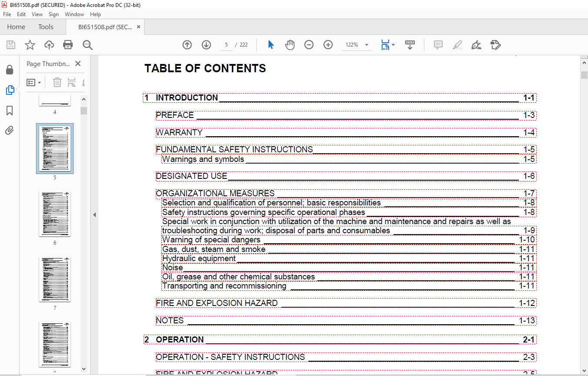Screen dimensions: 588x376
Task: Click the page number input field
Action: (x=226, y=45)
